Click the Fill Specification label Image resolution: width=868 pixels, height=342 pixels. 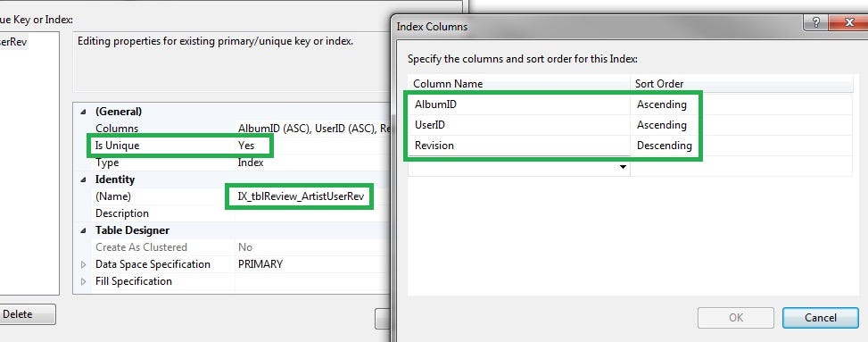pyautogui.click(x=134, y=281)
